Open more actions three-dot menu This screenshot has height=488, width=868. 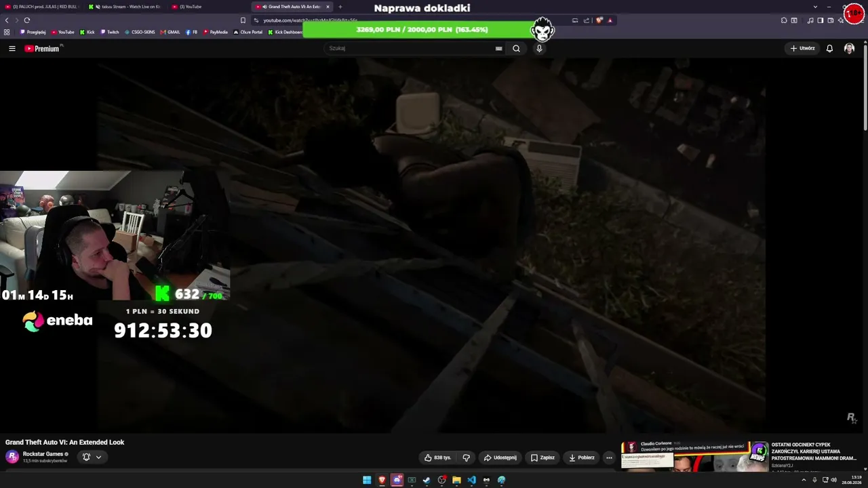pos(609,457)
